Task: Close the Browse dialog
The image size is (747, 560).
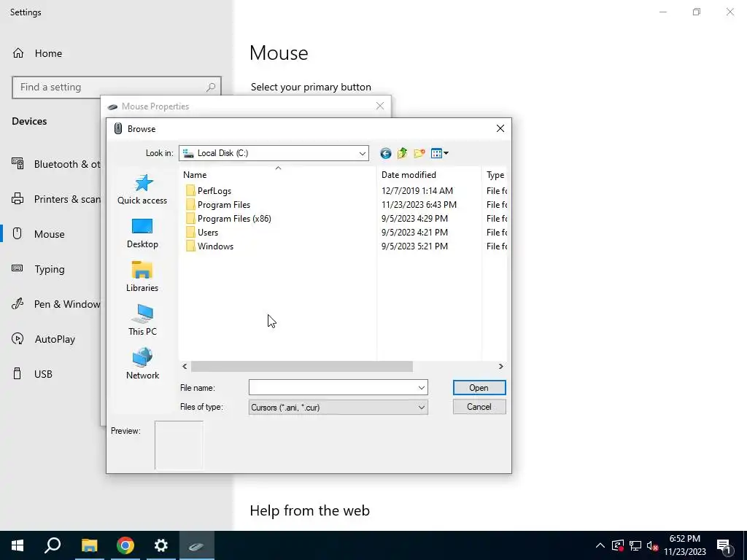Action: pos(500,128)
